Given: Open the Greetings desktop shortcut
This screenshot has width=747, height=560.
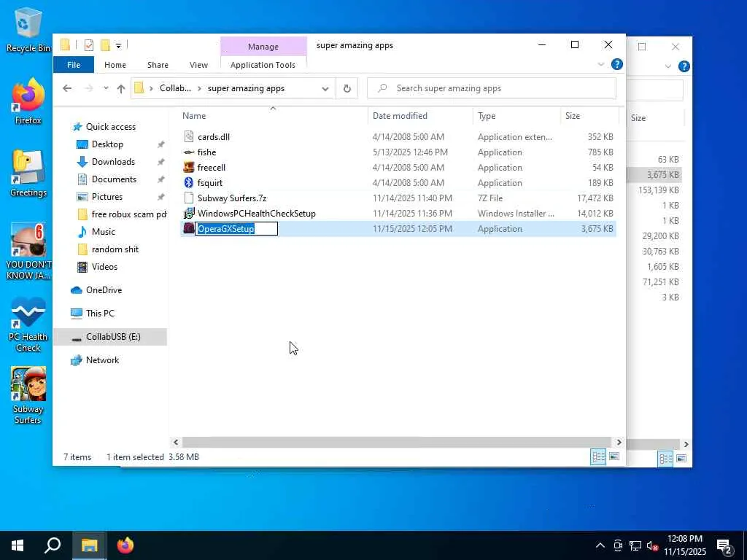Looking at the screenshot, I should point(28,174).
